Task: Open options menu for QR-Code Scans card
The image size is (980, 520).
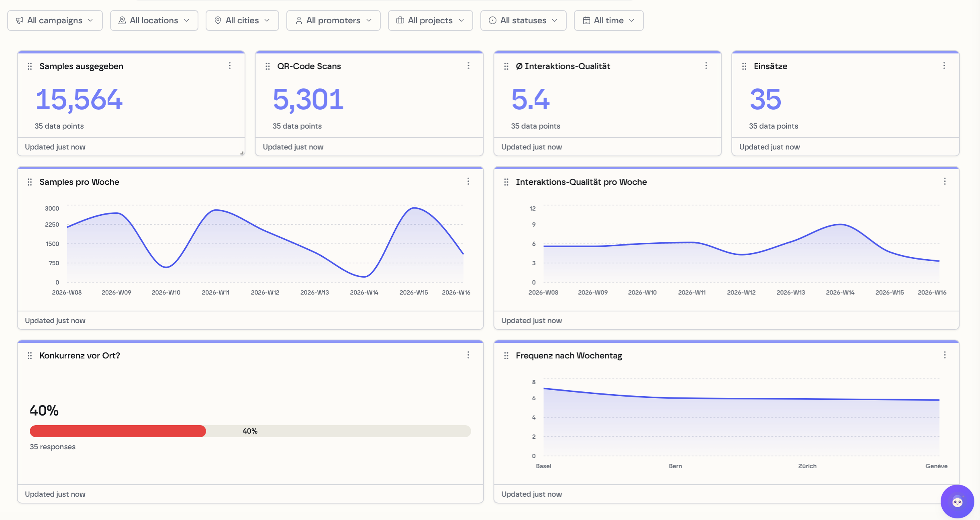Action: (468, 66)
